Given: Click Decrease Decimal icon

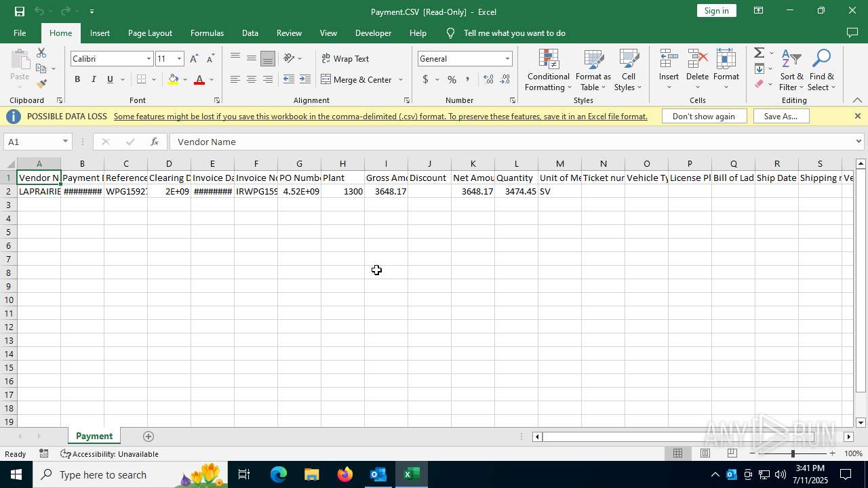Looking at the screenshot, I should pos(505,79).
